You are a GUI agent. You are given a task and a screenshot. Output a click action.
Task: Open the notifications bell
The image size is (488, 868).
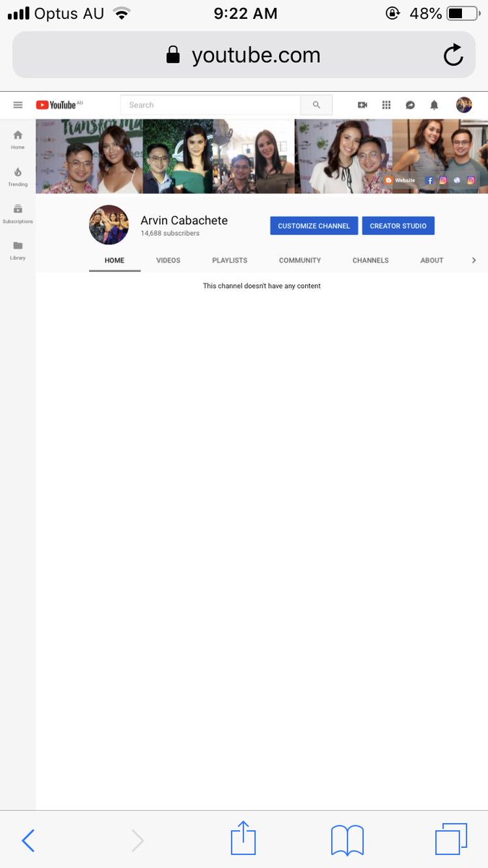coord(434,105)
